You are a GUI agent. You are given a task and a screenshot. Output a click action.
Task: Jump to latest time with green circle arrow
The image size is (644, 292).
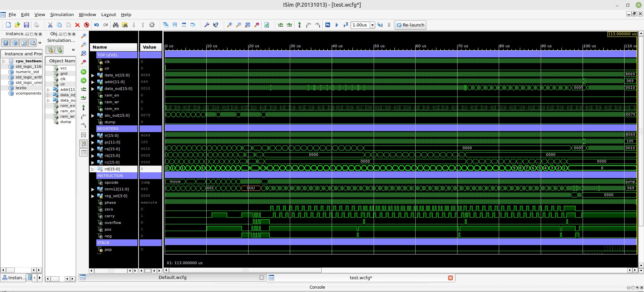(84, 80)
